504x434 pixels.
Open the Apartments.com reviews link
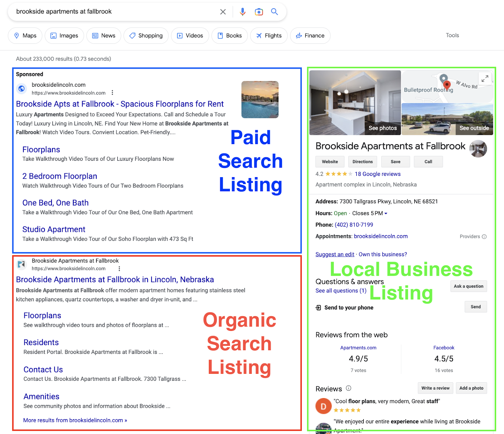358,348
